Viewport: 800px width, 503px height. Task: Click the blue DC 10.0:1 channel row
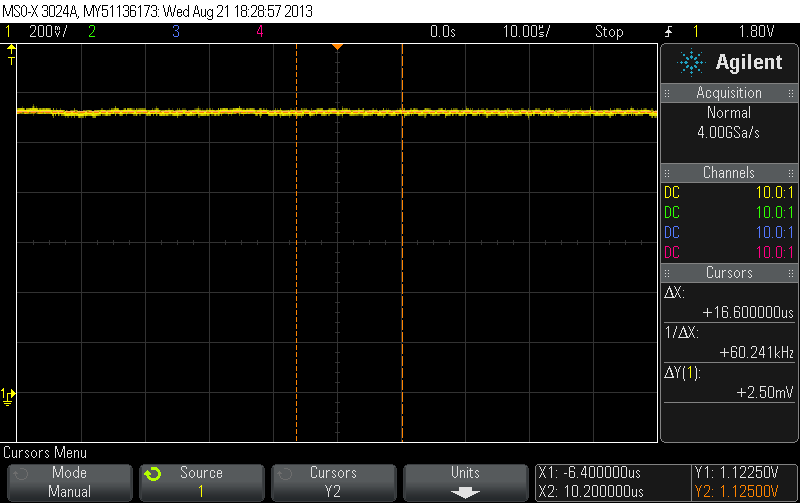click(x=729, y=233)
